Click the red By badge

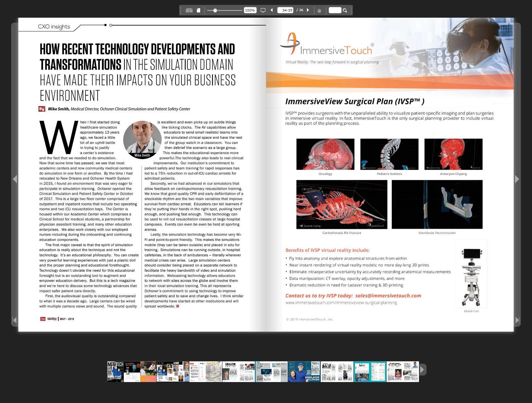tap(42, 109)
